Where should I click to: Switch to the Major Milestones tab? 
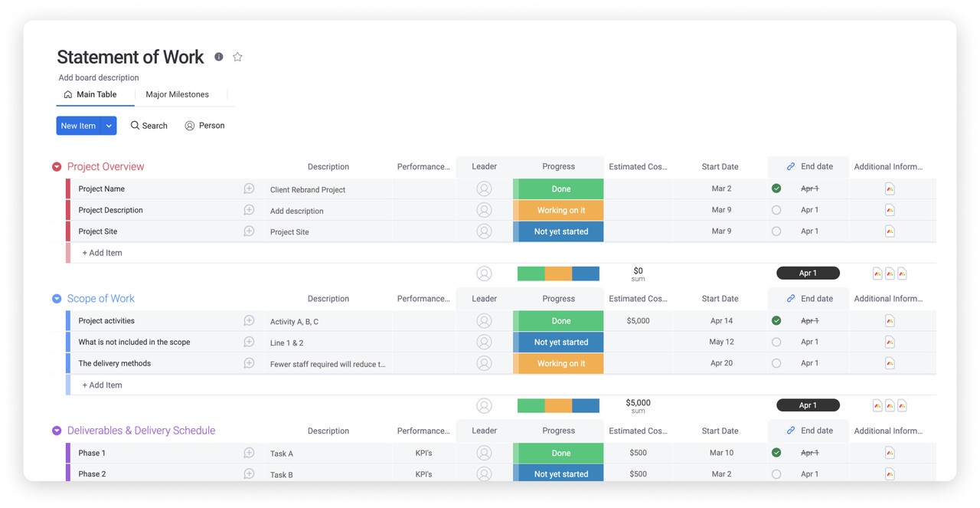(x=177, y=94)
